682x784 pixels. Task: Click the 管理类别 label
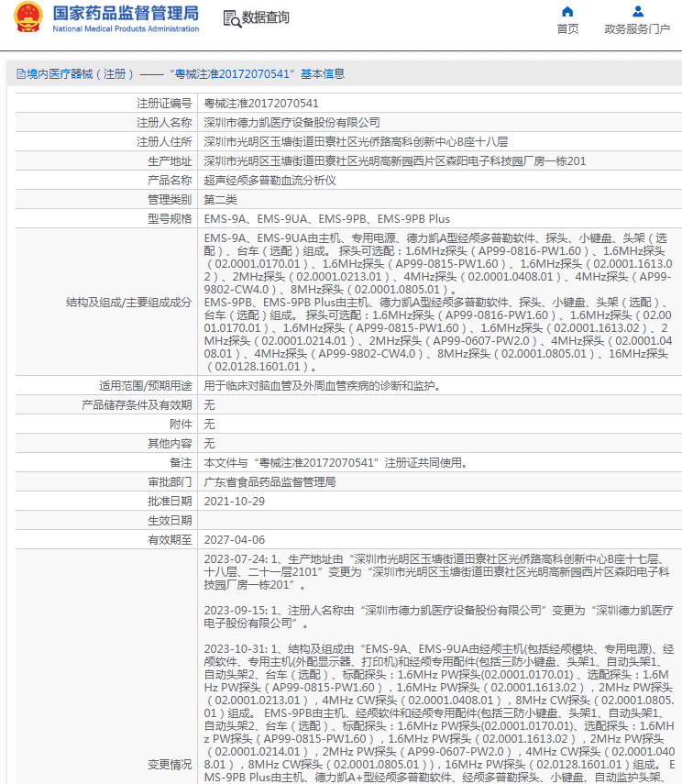pos(170,200)
